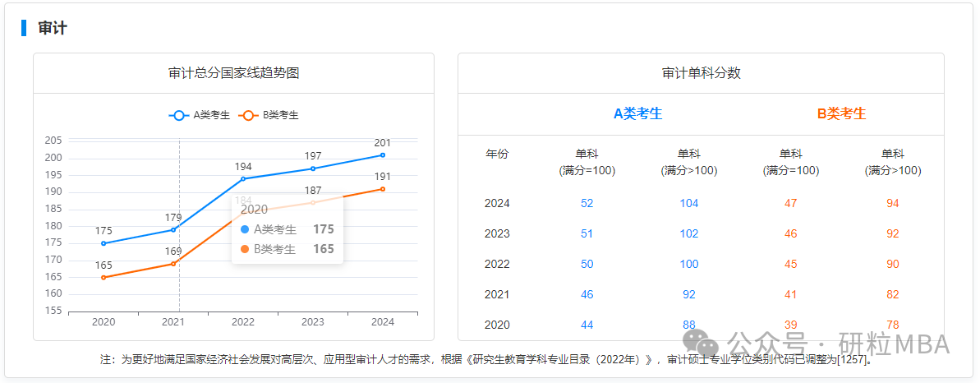Click the value 52 in the 2024 row
This screenshot has width=980, height=383.
[587, 203]
